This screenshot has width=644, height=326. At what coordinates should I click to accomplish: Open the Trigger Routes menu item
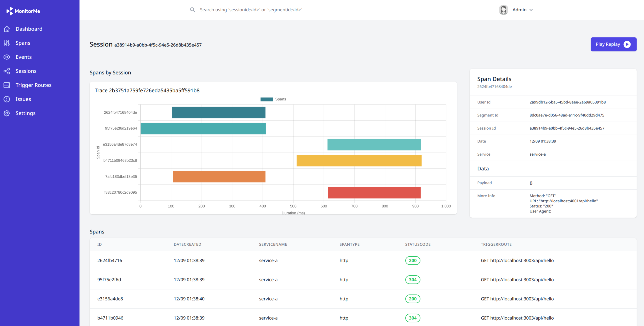click(34, 85)
